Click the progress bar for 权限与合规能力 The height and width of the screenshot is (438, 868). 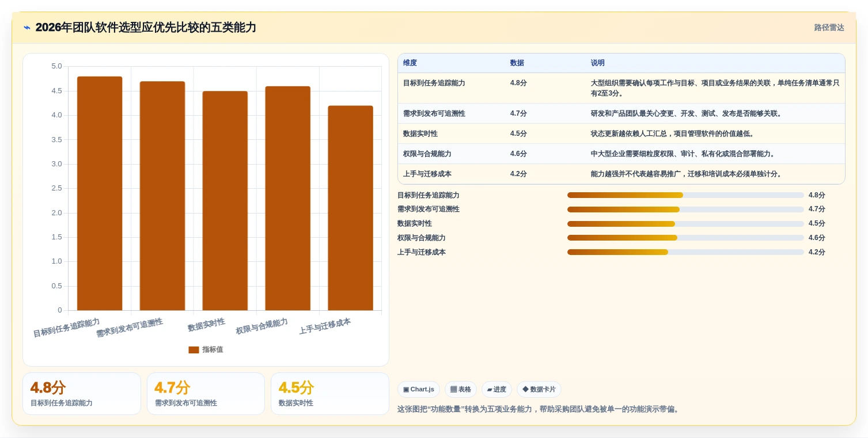[685, 238]
